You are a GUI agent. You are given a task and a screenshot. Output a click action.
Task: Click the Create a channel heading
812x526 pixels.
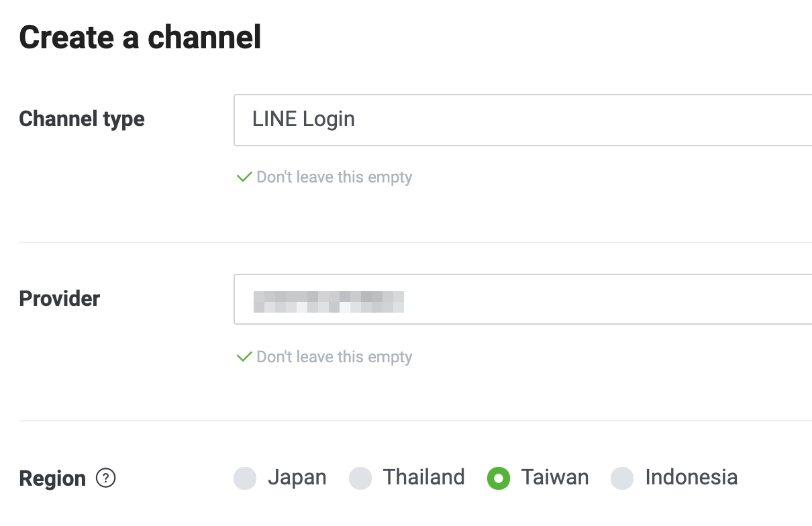[x=140, y=38]
